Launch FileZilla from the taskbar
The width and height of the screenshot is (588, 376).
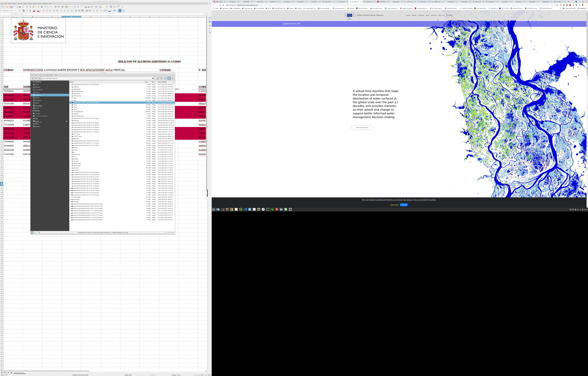point(277,209)
